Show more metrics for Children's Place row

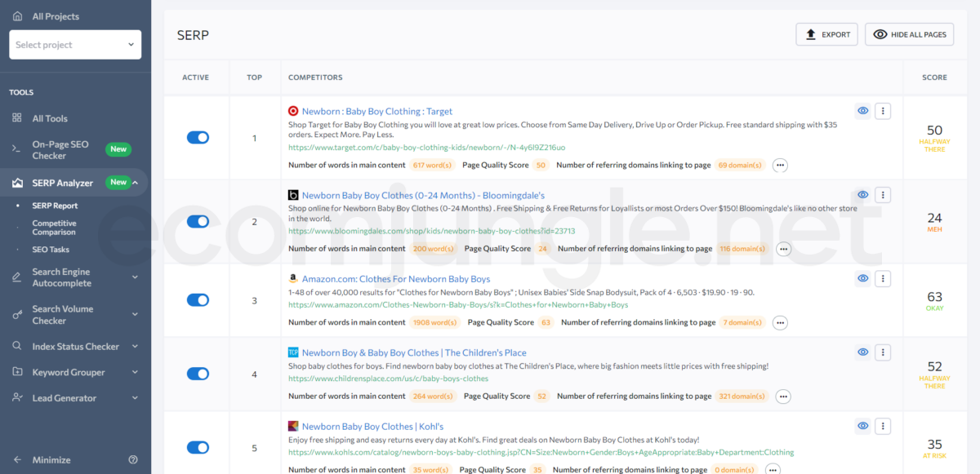click(x=783, y=396)
